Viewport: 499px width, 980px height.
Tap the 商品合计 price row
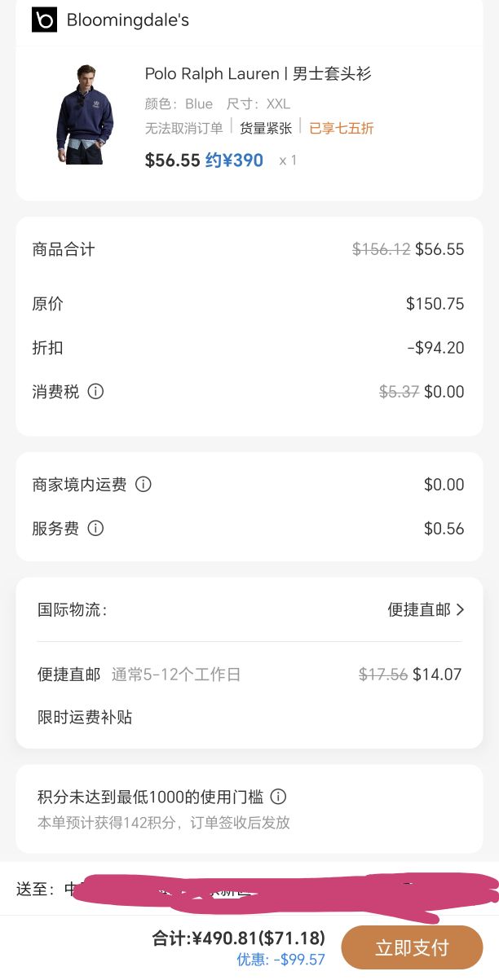pyautogui.click(x=249, y=249)
